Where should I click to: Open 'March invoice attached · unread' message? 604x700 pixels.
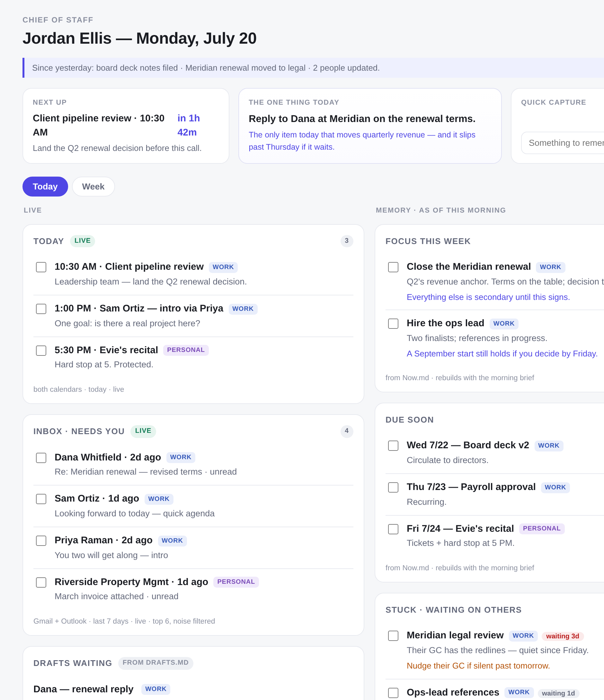pos(117,597)
